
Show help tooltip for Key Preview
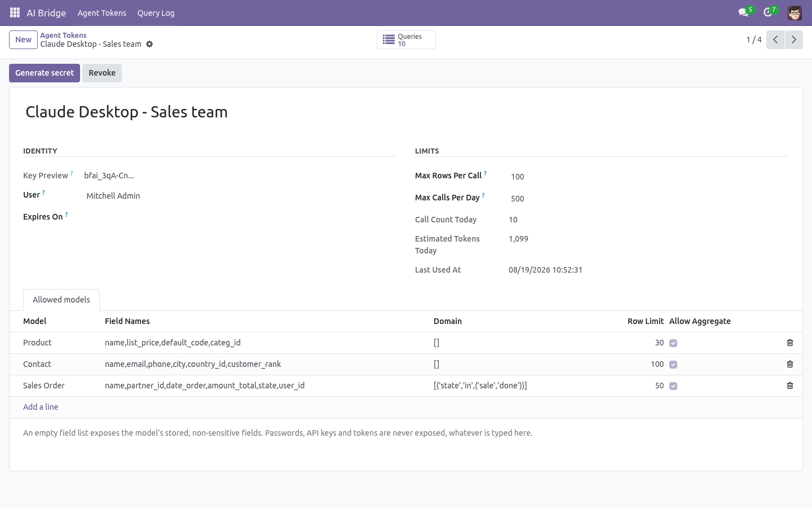[x=72, y=173]
